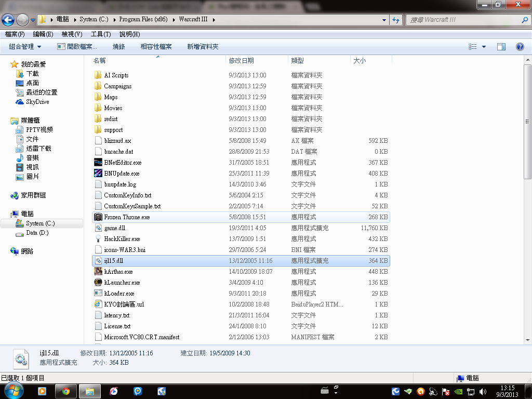Image resolution: width=532 pixels, height=399 pixels.
Task: Launch Chrome from the taskbar
Action: click(x=66, y=392)
